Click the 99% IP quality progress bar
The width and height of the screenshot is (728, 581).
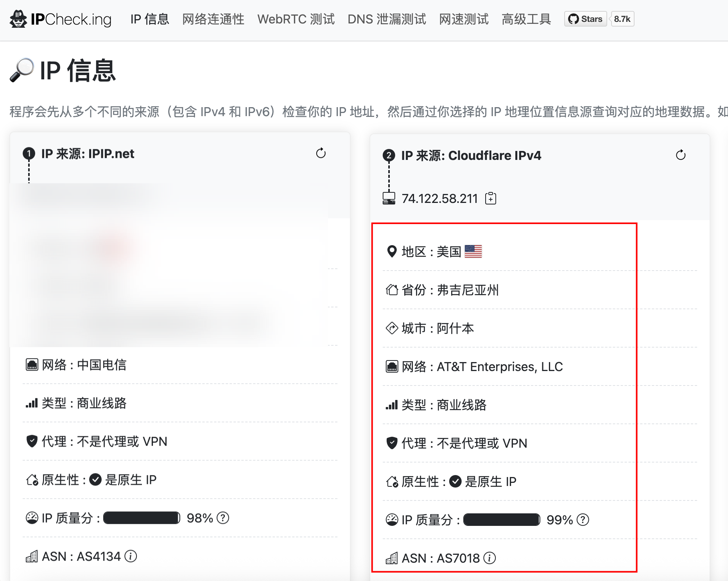click(x=501, y=520)
